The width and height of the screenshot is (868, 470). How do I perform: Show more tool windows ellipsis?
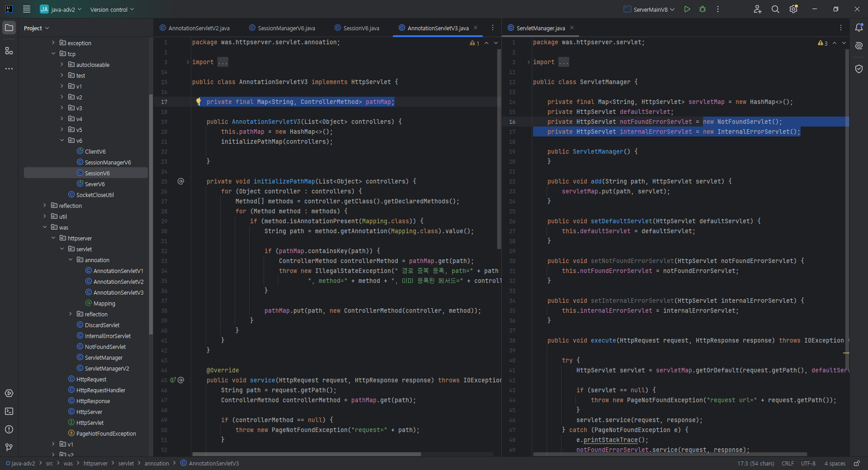tap(9, 69)
